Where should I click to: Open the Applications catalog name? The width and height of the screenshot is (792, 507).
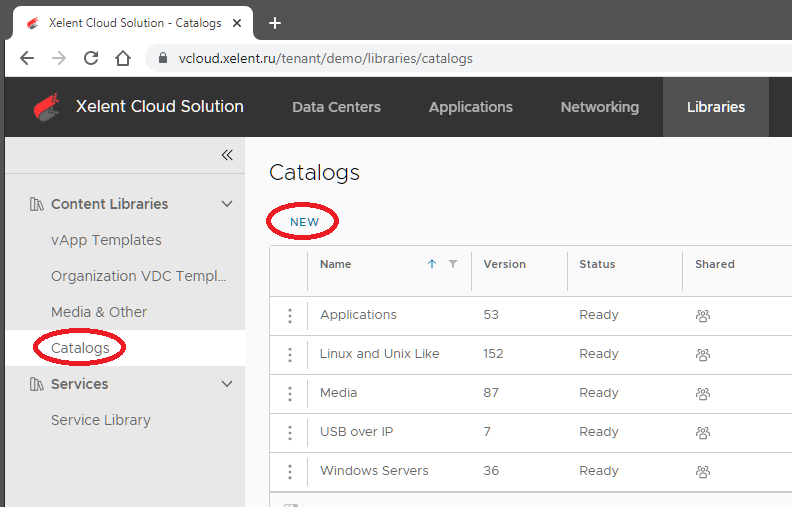coord(358,315)
